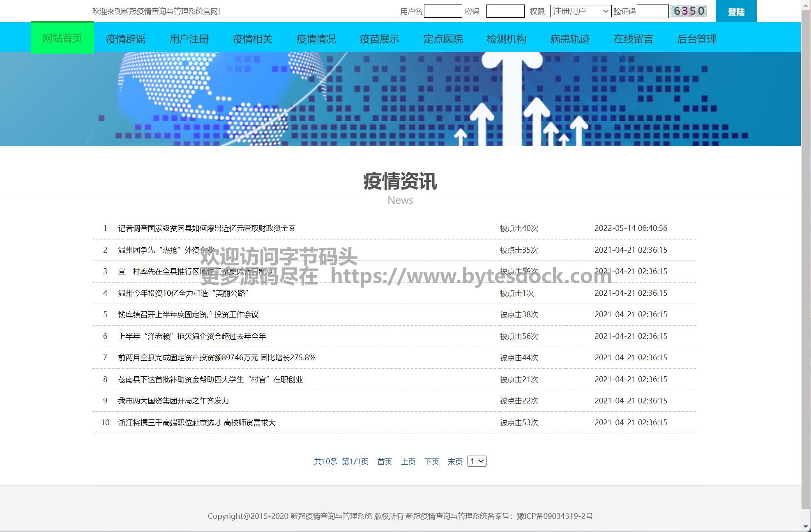Select 疫苗展示 in navigation bar
The height and width of the screenshot is (532, 811).
tap(379, 39)
